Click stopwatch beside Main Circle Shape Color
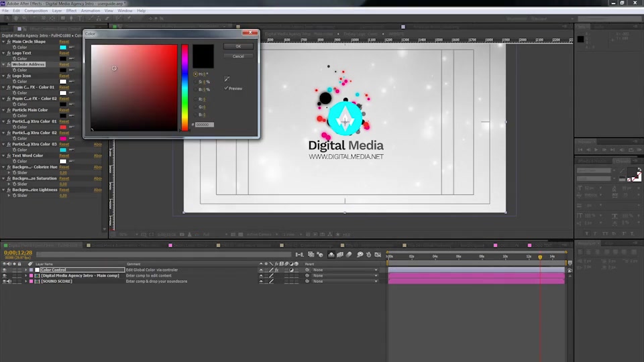The width and height of the screenshot is (644, 362). 14,47
